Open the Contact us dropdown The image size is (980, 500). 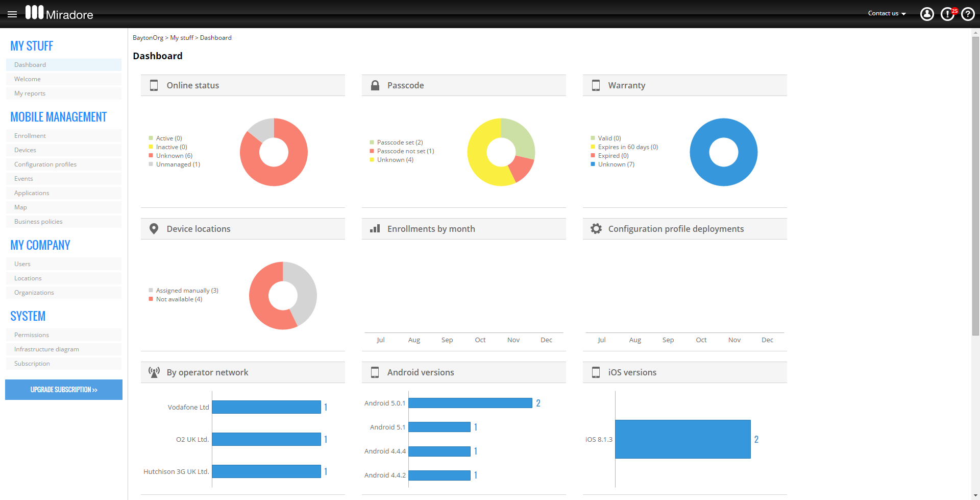point(887,13)
